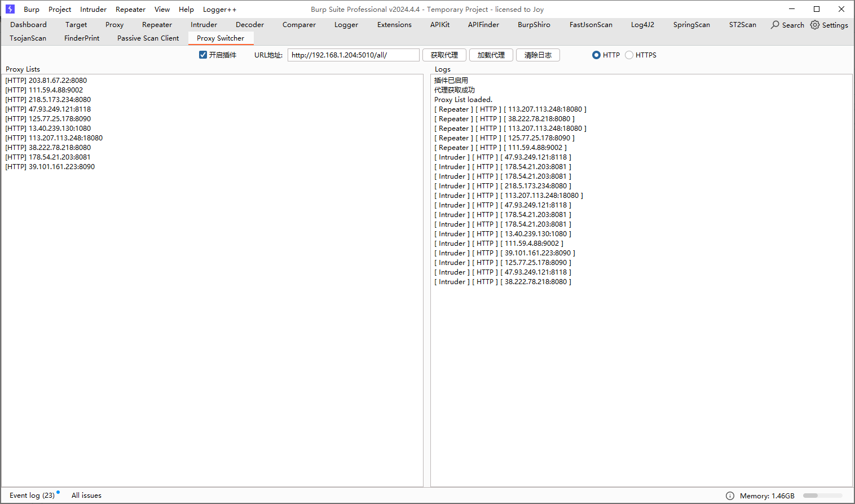Select proxy 13.40.239.130:1080 in Proxy Lists
This screenshot has height=504, width=855.
[48, 129]
